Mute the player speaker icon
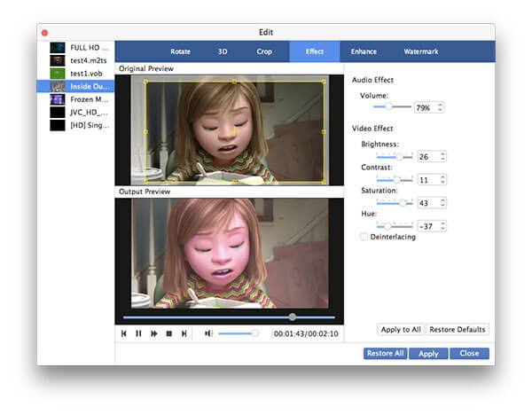532x415 pixels. pos(208,333)
